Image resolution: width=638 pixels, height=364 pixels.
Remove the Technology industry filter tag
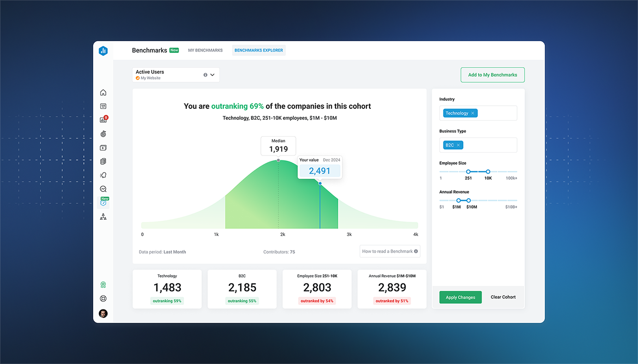click(x=472, y=113)
